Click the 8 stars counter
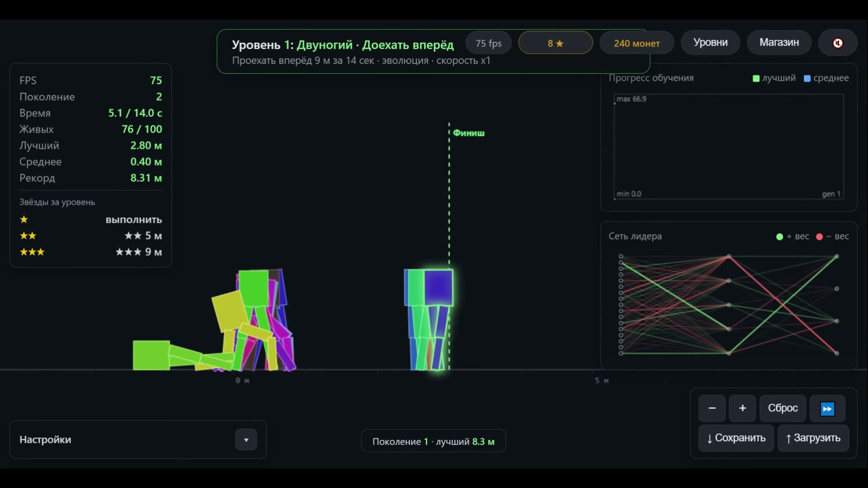This screenshot has width=868, height=488. click(555, 43)
